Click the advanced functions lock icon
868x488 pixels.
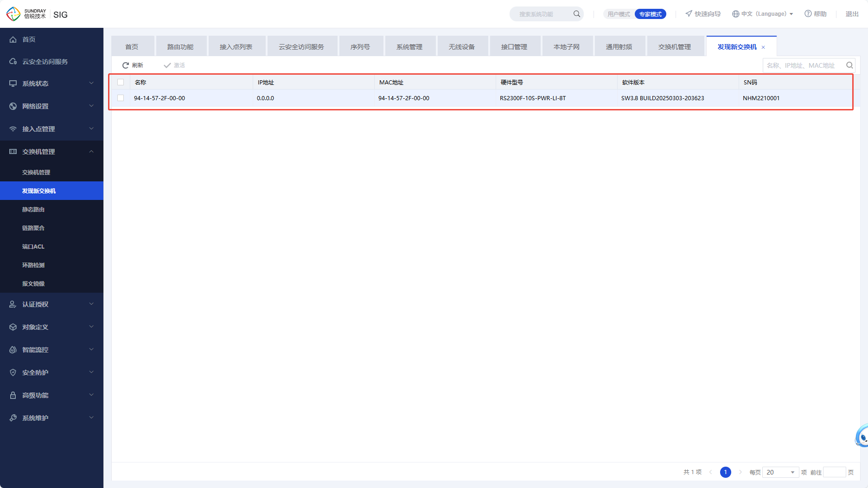(13, 395)
